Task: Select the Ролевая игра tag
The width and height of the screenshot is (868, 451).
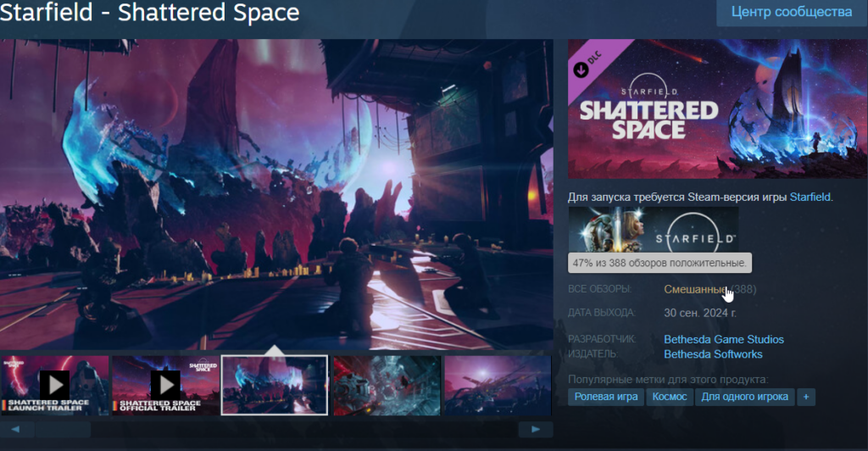Action: pyautogui.click(x=605, y=397)
